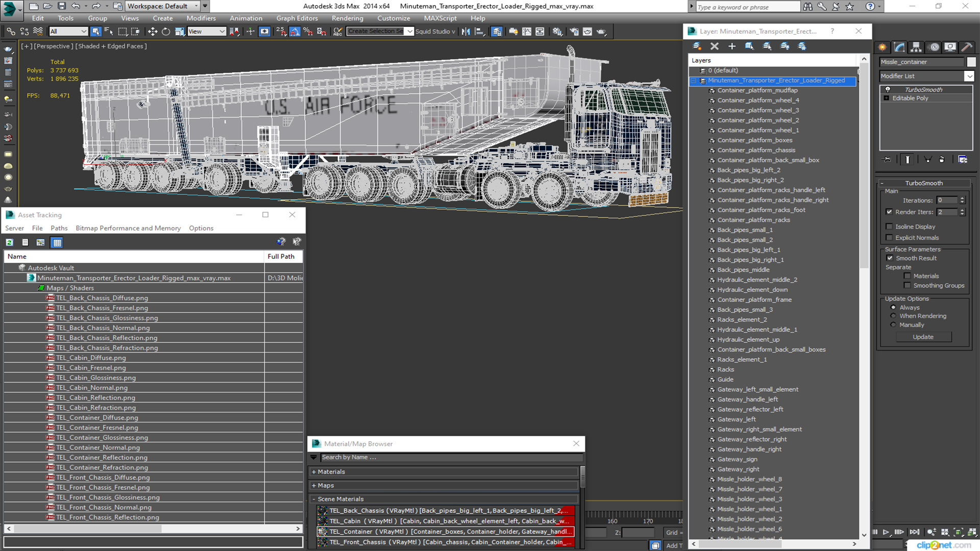Select the Editable Poly modifier
This screenshot has height=551, width=980.
pos(910,98)
